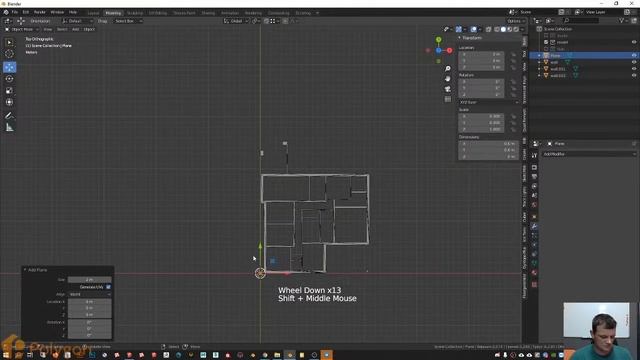
Task: Select the Measure ruler tool
Action: point(9,128)
